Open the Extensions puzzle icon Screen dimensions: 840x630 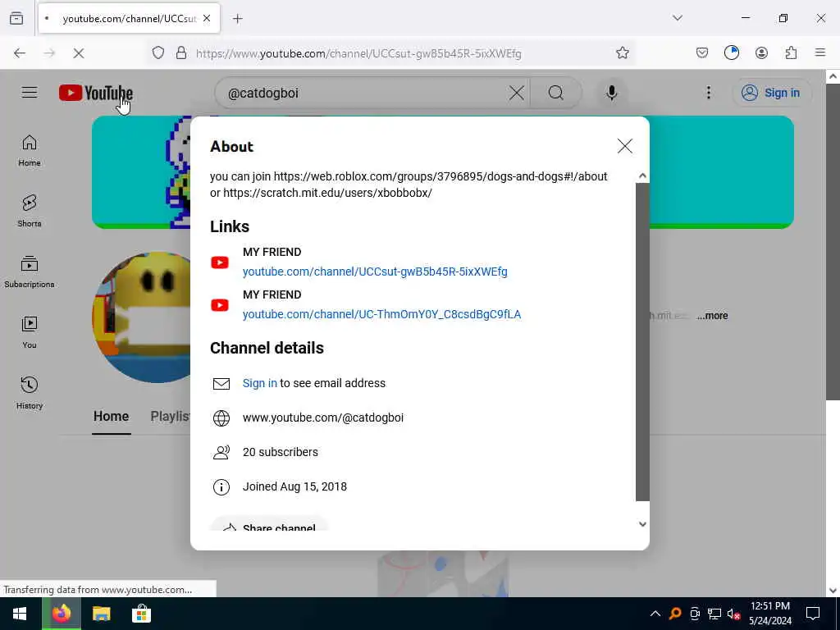pos(791,52)
